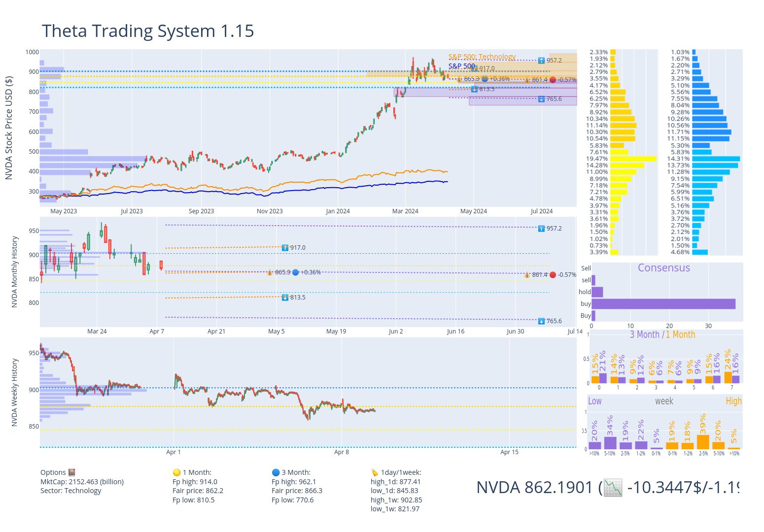Click the Jul 2024 date label on the top chart
This screenshot has width=764, height=532.
542,211
